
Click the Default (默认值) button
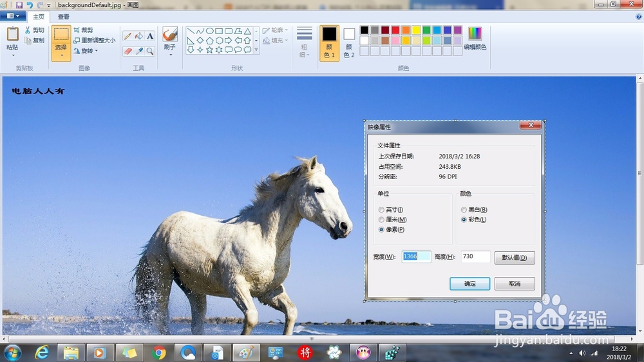515,258
